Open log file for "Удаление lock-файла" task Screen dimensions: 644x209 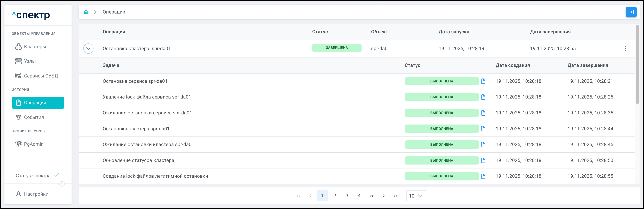(x=483, y=97)
